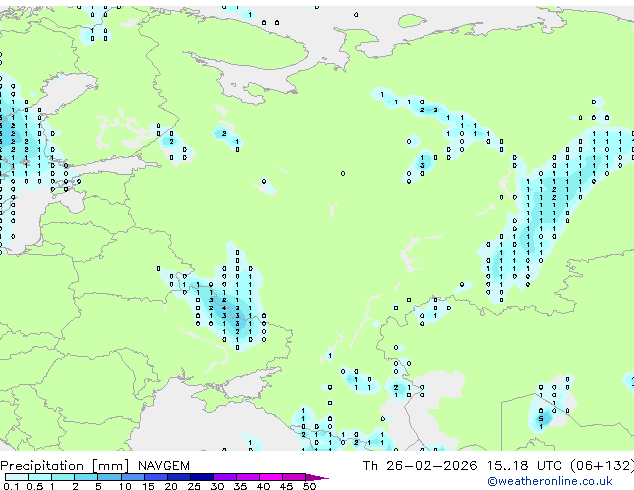Click the 'Th 26-02-2026' date text
This screenshot has width=634, height=490.
pyautogui.click(x=420, y=466)
